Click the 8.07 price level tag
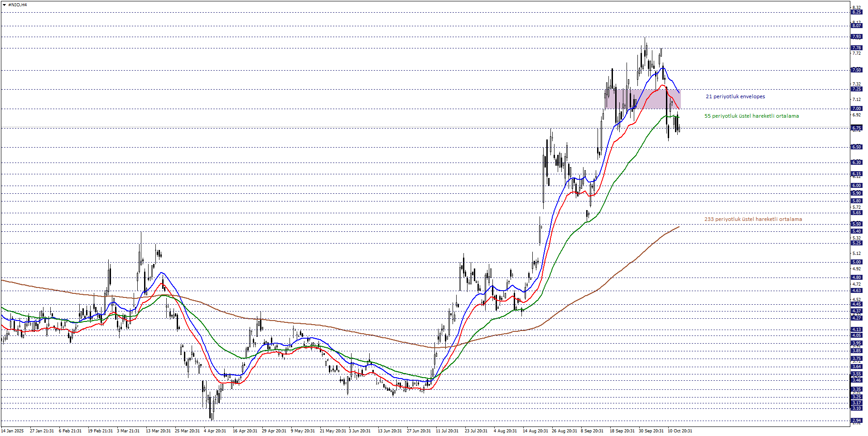The width and height of the screenshot is (868, 436). pyautogui.click(x=856, y=26)
